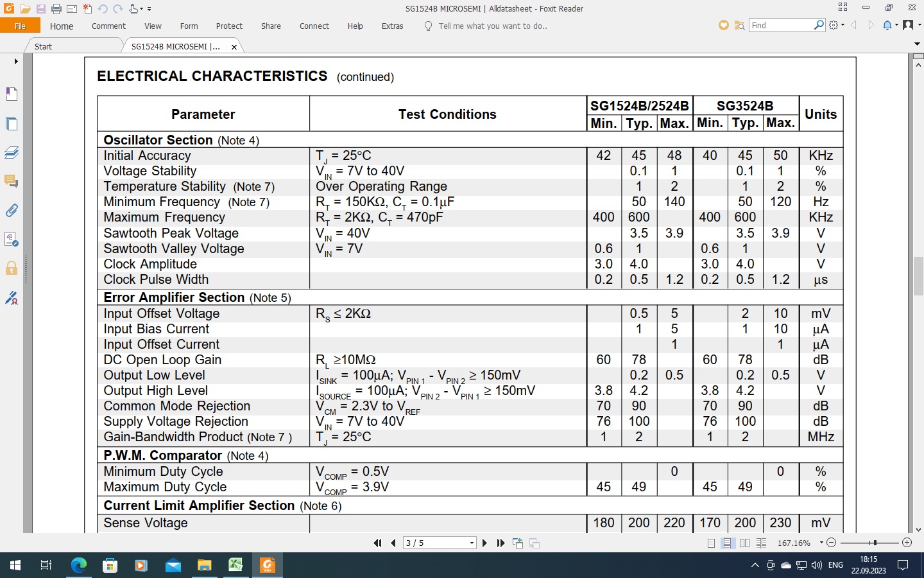Go to the first page button
924x578 pixels.
(377, 543)
